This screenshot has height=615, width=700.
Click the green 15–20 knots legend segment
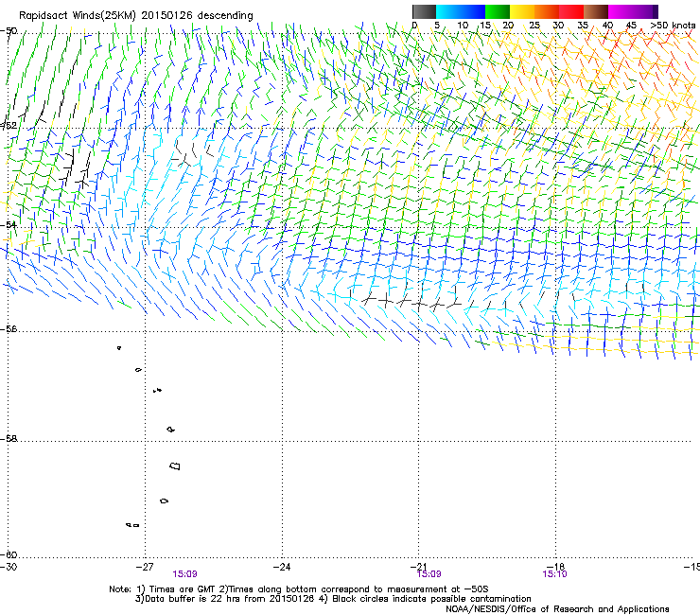[x=497, y=11]
